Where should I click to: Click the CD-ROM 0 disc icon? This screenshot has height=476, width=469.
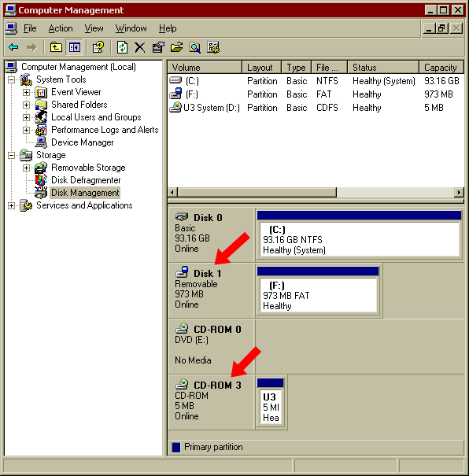[x=182, y=328]
